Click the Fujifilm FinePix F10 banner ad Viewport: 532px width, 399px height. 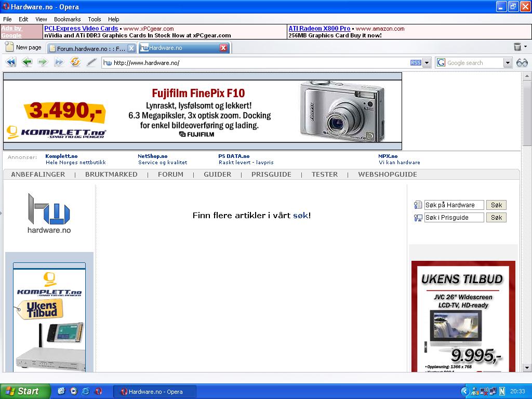click(x=203, y=111)
